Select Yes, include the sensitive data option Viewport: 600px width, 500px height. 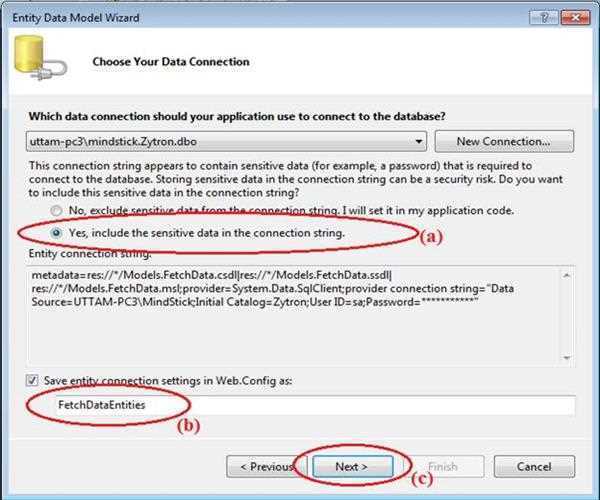coord(56,233)
